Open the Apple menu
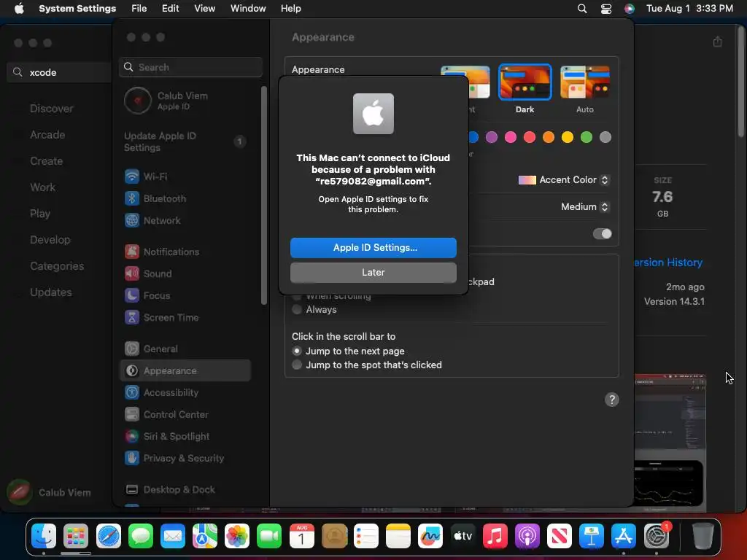The image size is (747, 560). (19, 9)
